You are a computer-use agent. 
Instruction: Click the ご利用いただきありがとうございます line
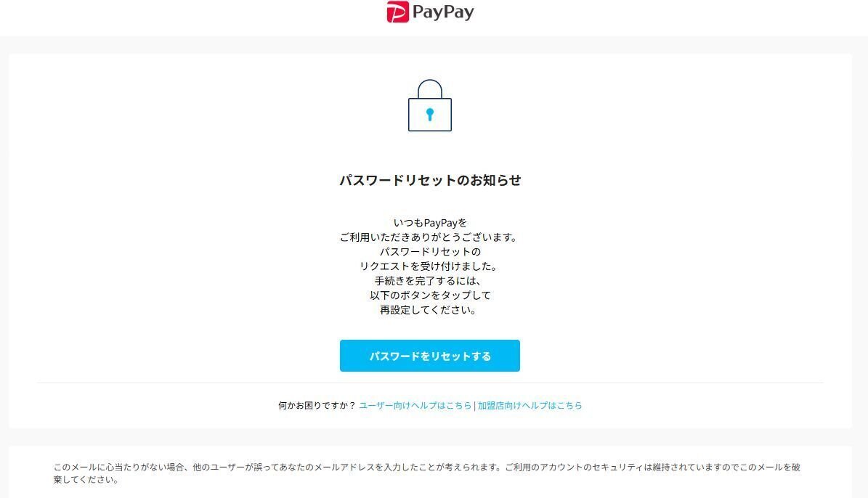tap(429, 237)
